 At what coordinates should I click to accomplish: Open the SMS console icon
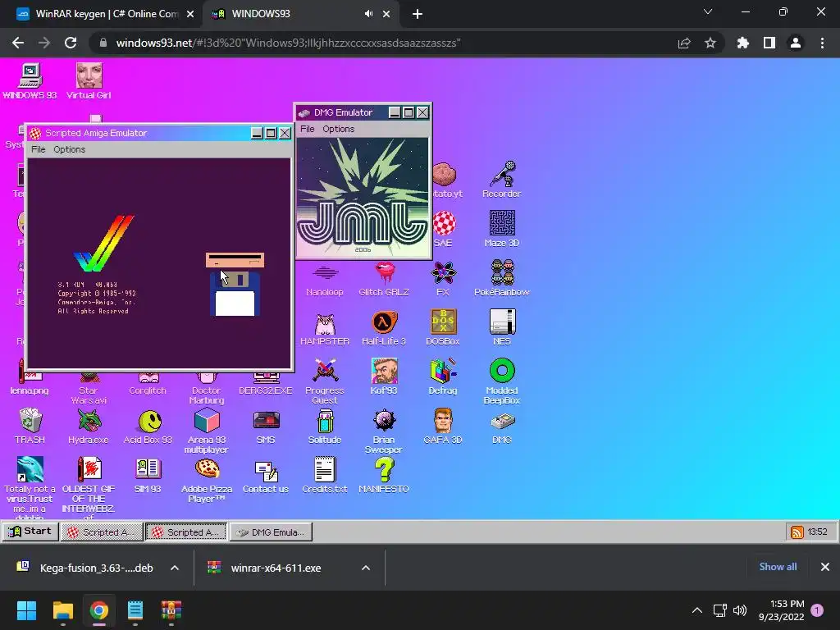click(266, 426)
